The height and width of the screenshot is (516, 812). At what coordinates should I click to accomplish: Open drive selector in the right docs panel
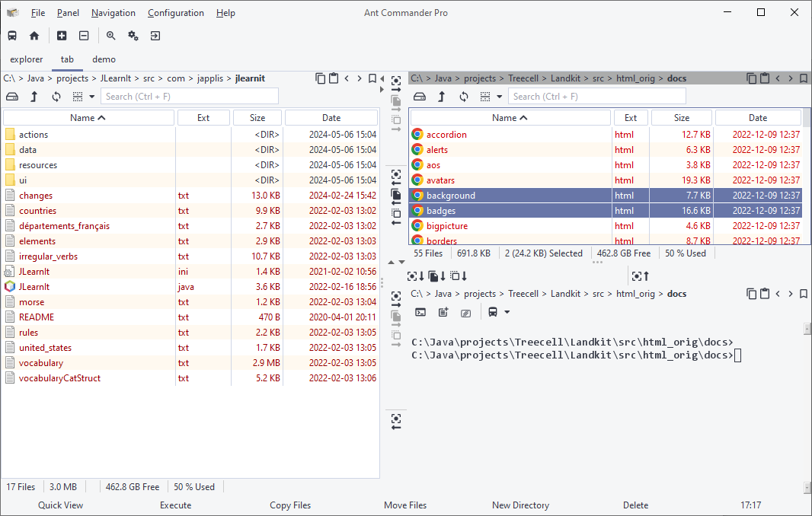click(420, 96)
